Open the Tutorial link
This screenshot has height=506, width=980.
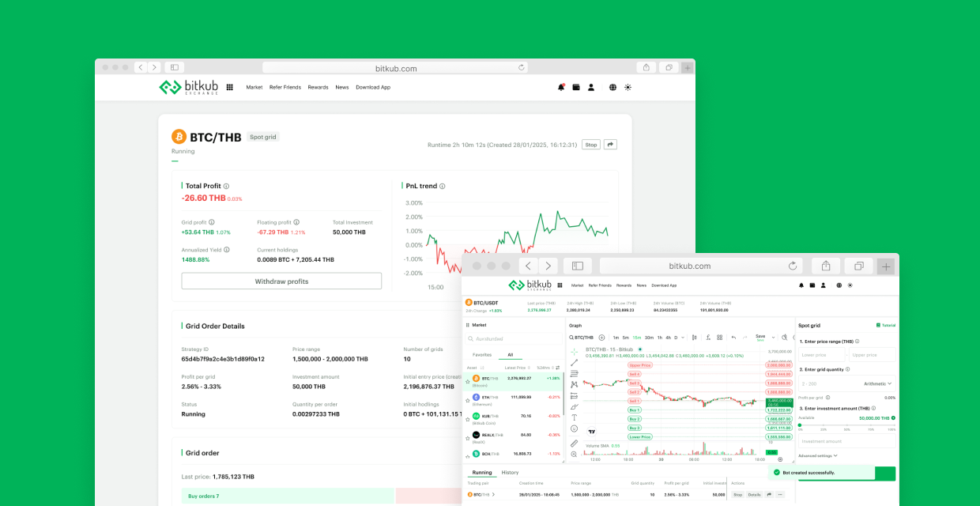886,325
